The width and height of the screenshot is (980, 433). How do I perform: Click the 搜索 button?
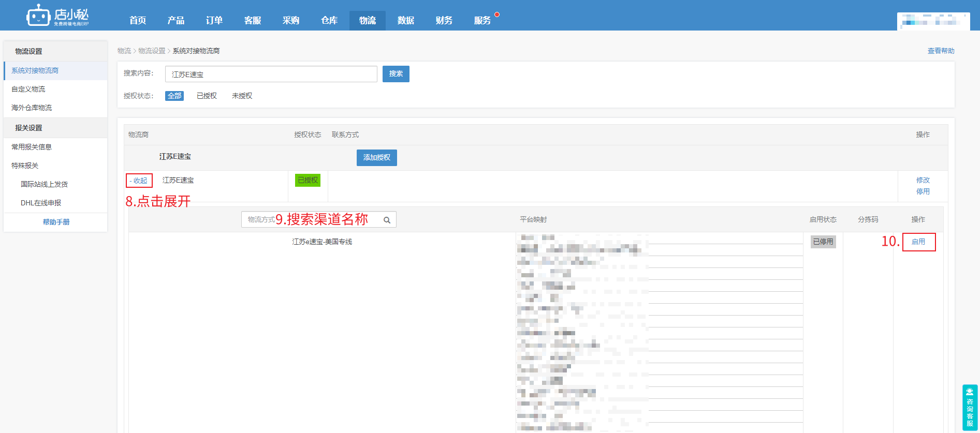point(396,74)
